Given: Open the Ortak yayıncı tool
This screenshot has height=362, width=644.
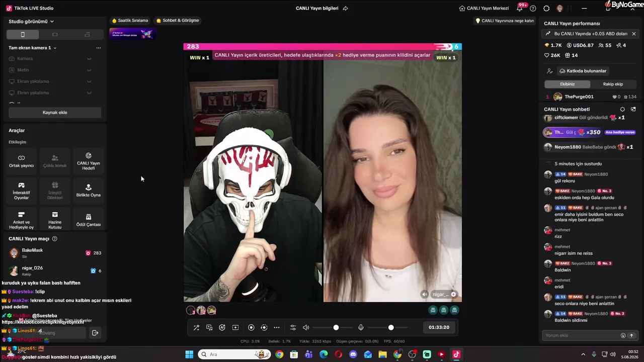Looking at the screenshot, I should [x=21, y=161].
